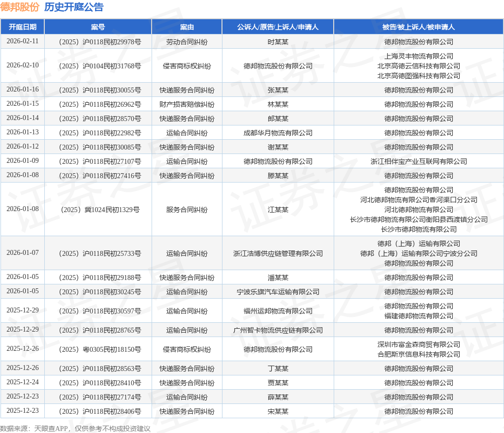This screenshot has width=504, height=433.
Task: Click plaintiff 林某某
Action: [x=278, y=104]
